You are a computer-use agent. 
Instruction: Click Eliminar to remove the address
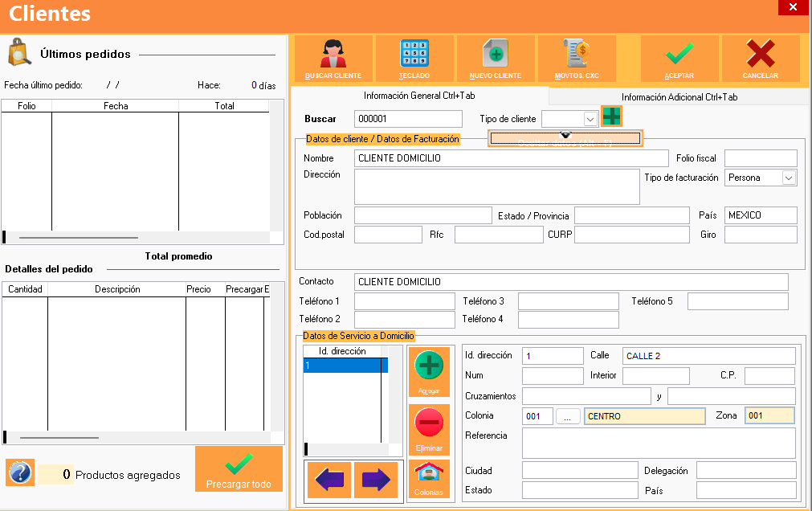tap(429, 429)
